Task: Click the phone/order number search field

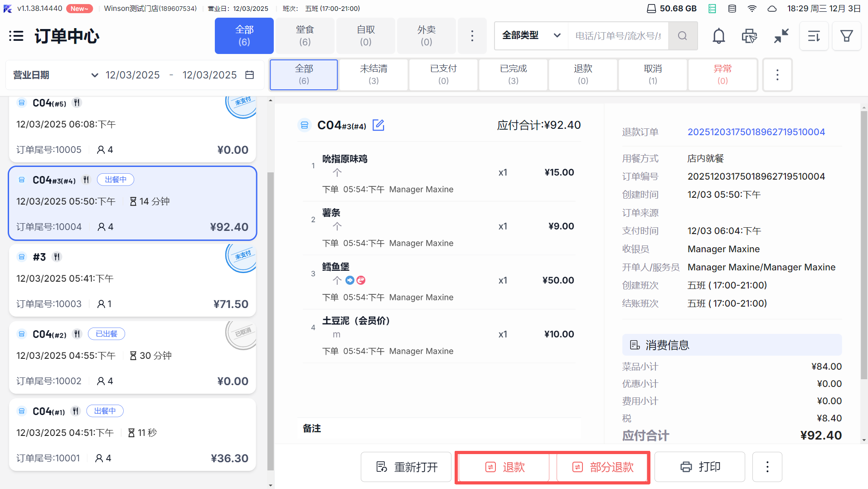Action: [x=617, y=36]
